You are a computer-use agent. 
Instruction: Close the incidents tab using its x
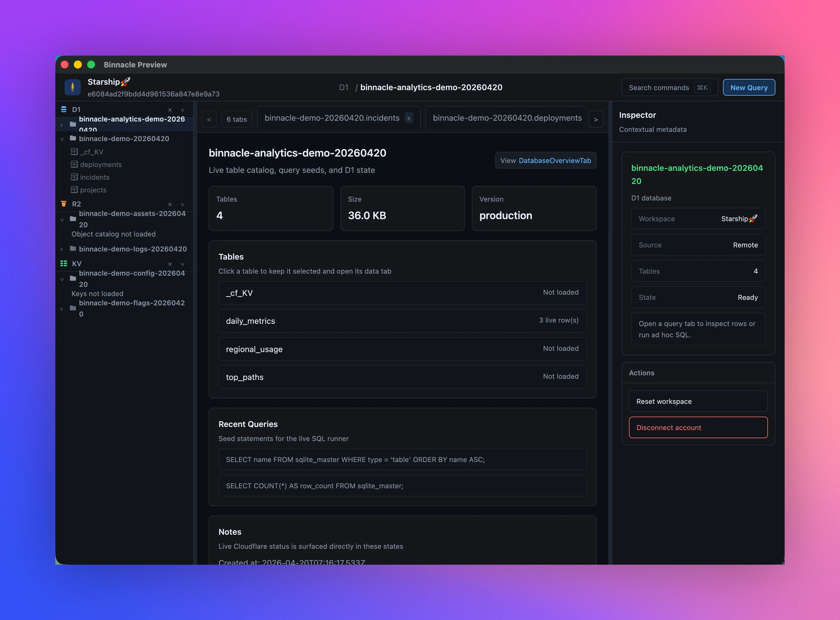[x=408, y=118]
